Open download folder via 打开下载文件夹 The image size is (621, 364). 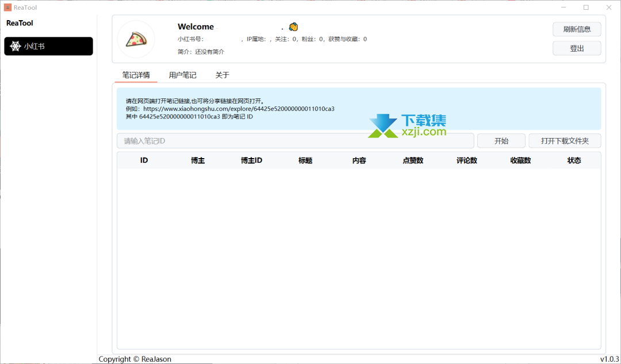(x=565, y=141)
